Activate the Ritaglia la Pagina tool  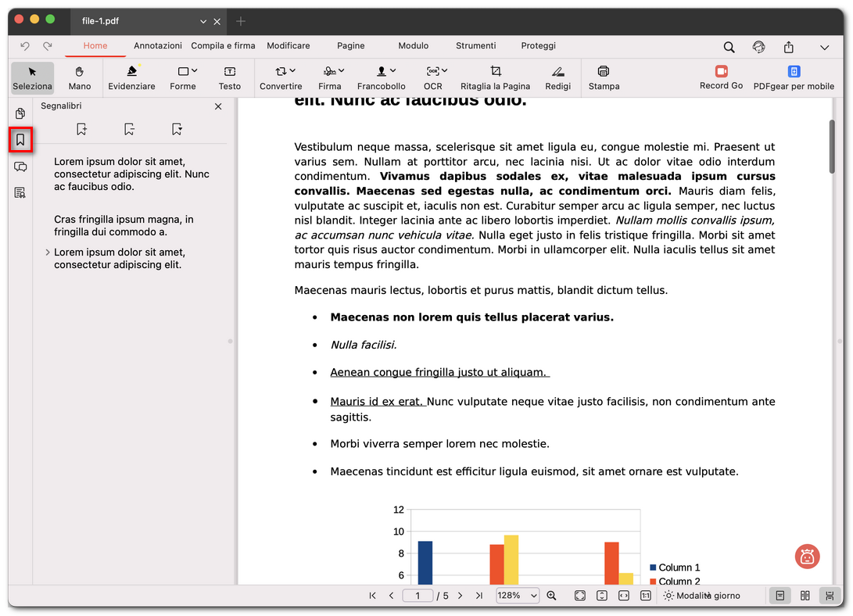tap(495, 77)
